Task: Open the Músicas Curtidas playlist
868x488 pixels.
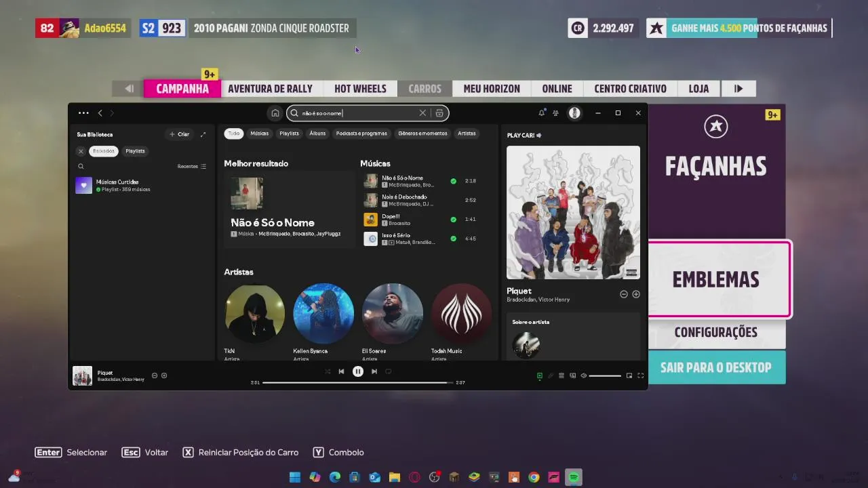Action: pos(142,185)
